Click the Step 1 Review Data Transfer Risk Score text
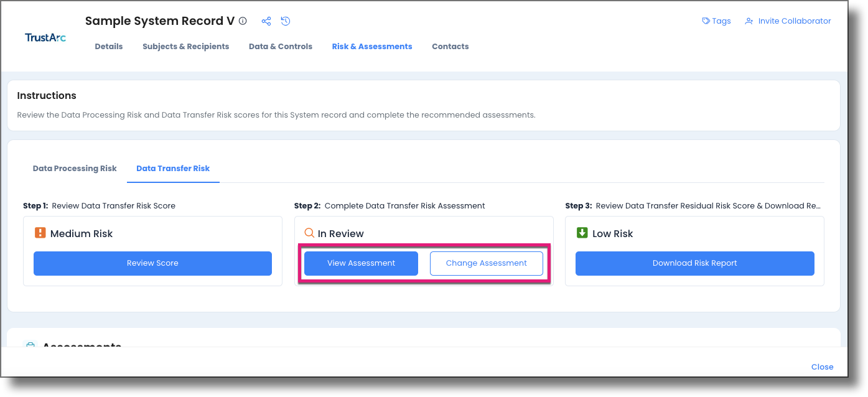This screenshot has height=397, width=868. pyautogui.click(x=100, y=206)
